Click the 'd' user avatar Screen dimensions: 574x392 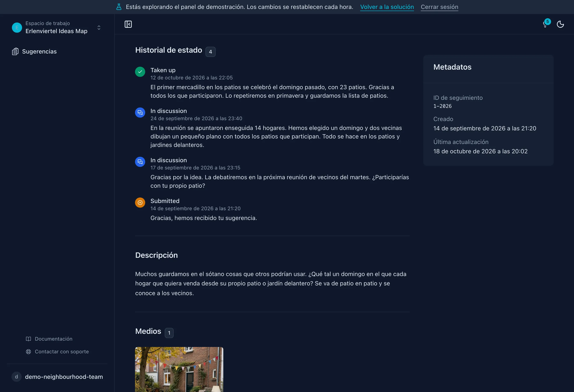17,377
